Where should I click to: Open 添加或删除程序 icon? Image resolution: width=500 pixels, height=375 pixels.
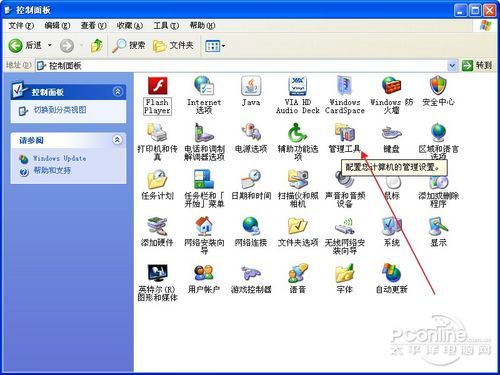[x=438, y=182]
